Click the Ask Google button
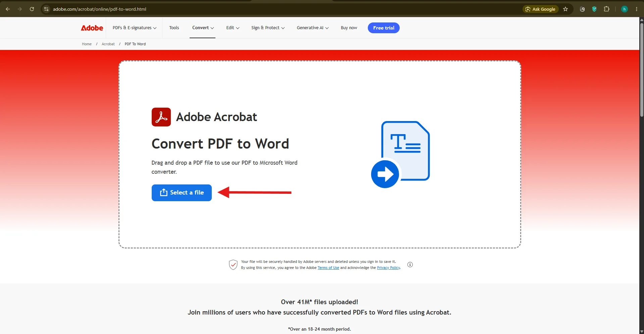 pyautogui.click(x=540, y=9)
